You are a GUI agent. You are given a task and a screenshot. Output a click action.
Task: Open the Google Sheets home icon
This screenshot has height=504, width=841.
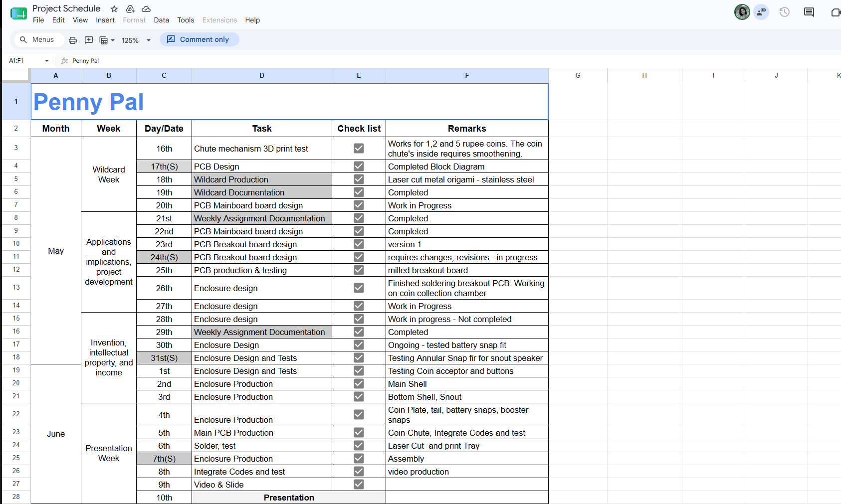tap(18, 13)
